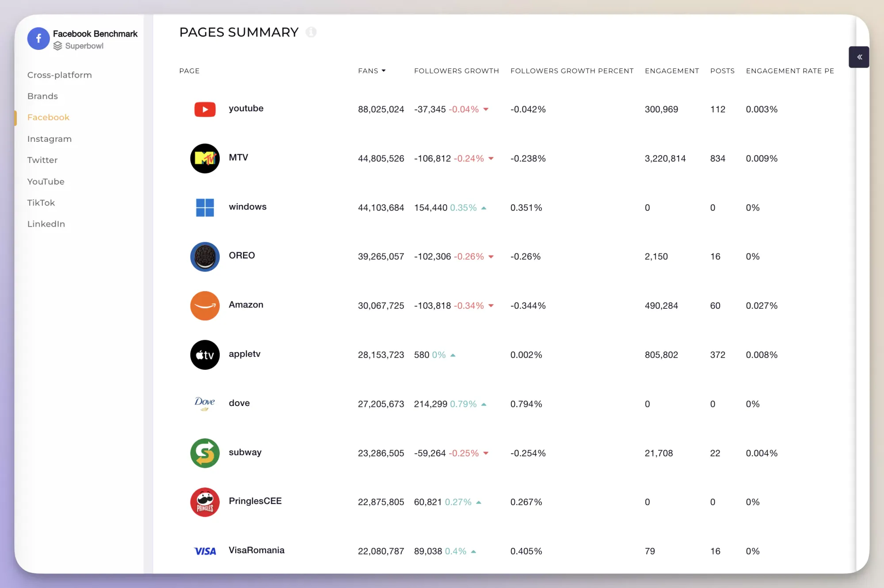The width and height of the screenshot is (884, 588).
Task: Sort by PAGE column header
Action: click(x=189, y=71)
